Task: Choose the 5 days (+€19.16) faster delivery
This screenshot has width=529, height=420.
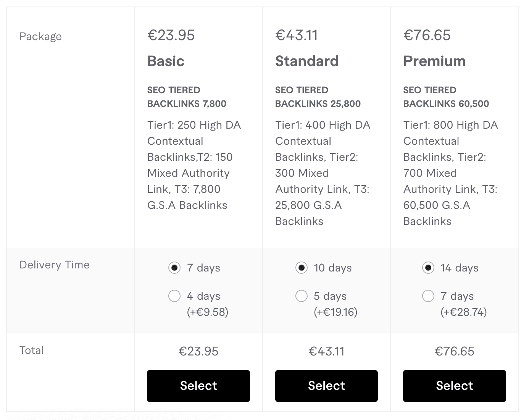Action: (x=302, y=296)
